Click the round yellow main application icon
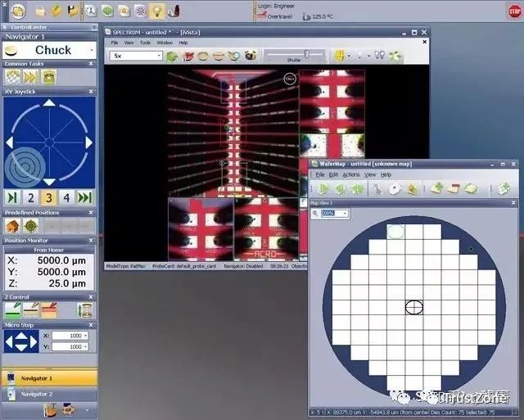This screenshot has width=524, height=420. 17,11
